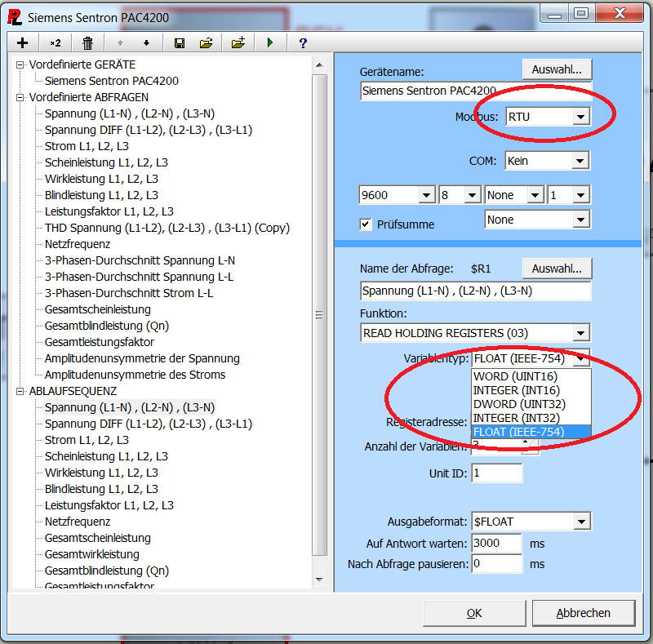The height and width of the screenshot is (644, 653).
Task: Select Strom L1, L2, L3 under ABLAUFSEQUENZ
Action: click(x=87, y=440)
